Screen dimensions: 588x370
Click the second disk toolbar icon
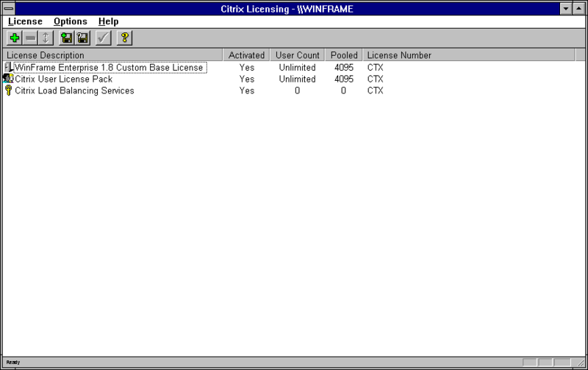coord(82,38)
